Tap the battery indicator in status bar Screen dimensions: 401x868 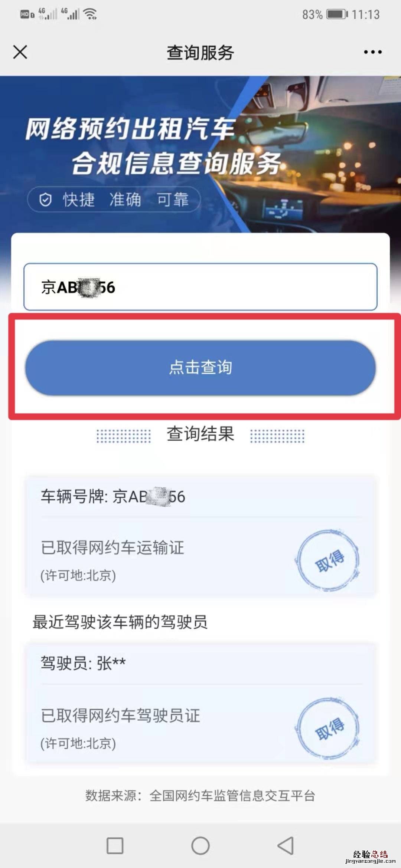337,14
